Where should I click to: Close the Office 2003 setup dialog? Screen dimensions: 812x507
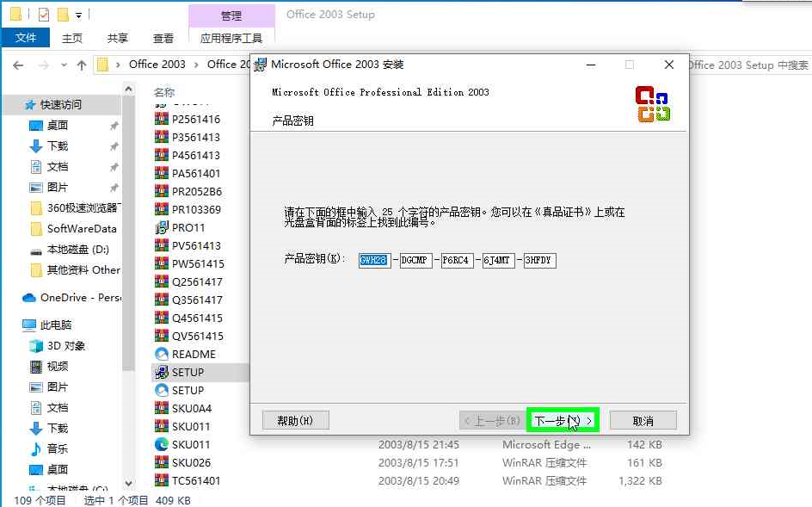pyautogui.click(x=669, y=65)
